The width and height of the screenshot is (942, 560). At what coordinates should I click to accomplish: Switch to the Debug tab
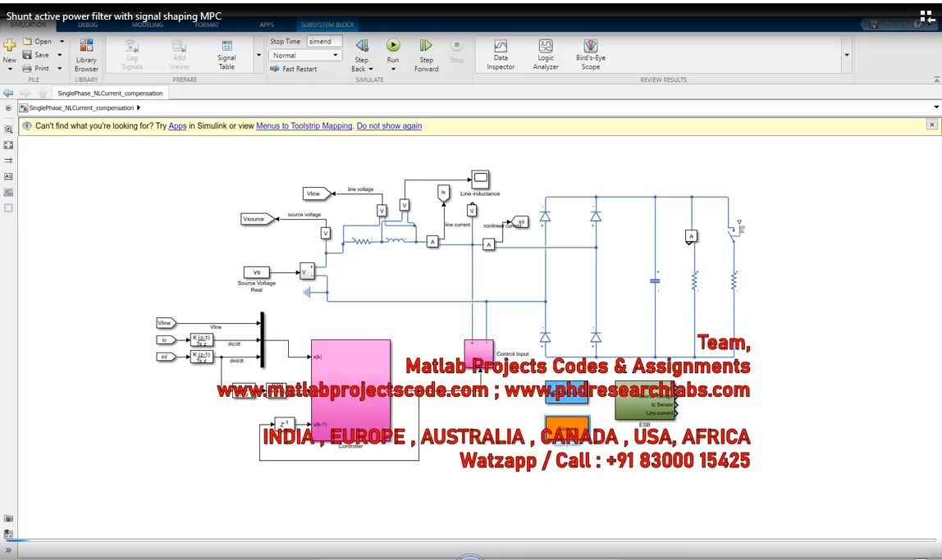(x=87, y=25)
